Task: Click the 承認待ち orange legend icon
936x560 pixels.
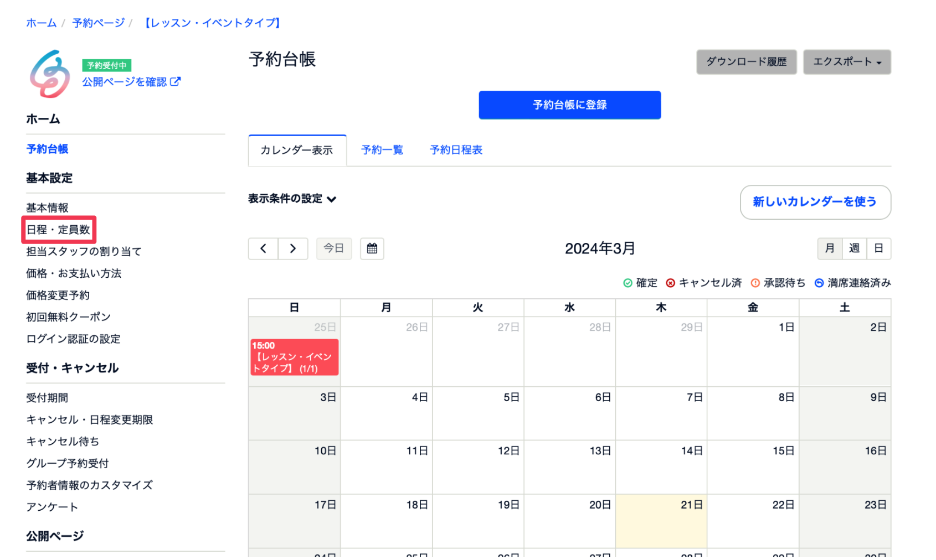Action: pos(755,283)
